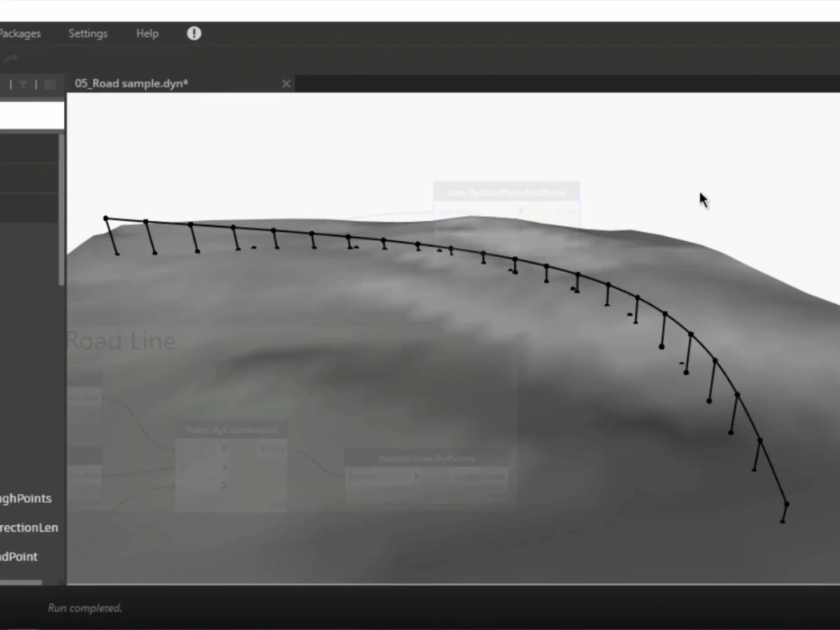The width and height of the screenshot is (840, 630).
Task: Open the Settings menu
Action: [x=87, y=34]
